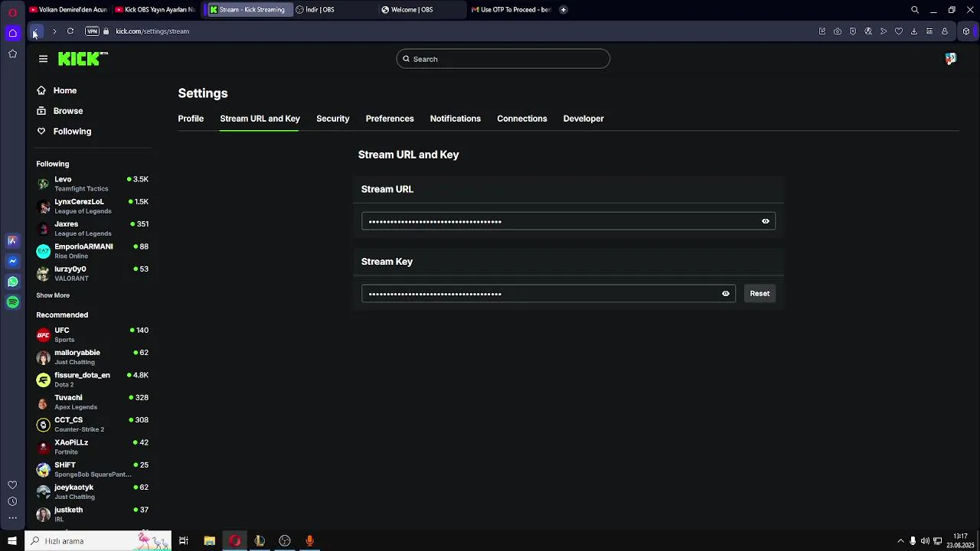The image size is (980, 551).
Task: Click the translate page icon
Action: pyautogui.click(x=868, y=31)
